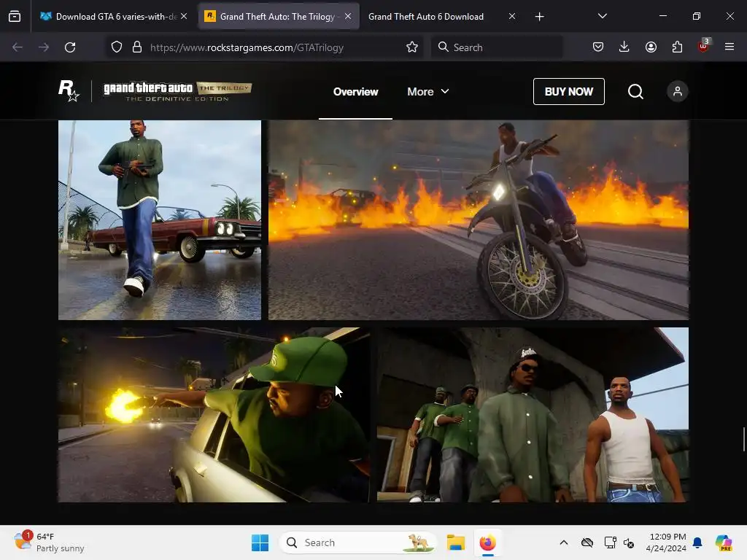Viewport: 747px width, 560px height.
Task: Open the Downloads panel
Action: click(x=624, y=47)
